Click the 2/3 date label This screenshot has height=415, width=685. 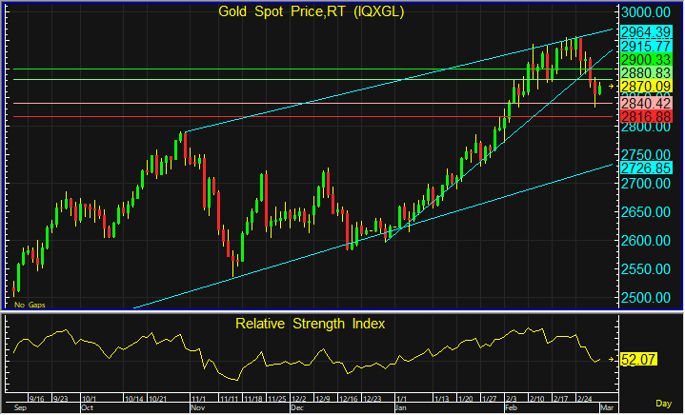tap(511, 399)
